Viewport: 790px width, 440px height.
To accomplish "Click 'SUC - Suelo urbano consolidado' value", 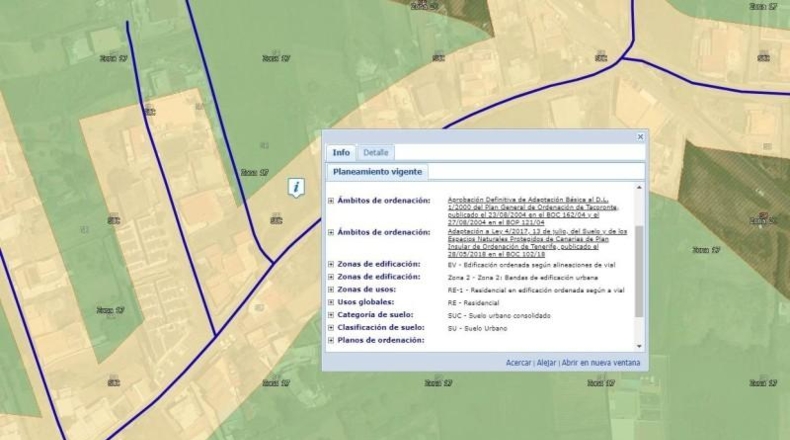I will coord(499,316).
